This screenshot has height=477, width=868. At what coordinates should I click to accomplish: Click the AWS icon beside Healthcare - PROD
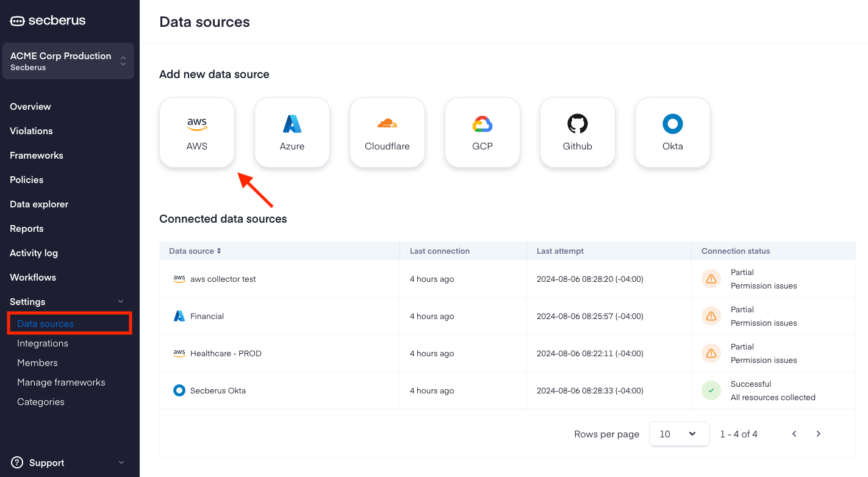(x=179, y=353)
